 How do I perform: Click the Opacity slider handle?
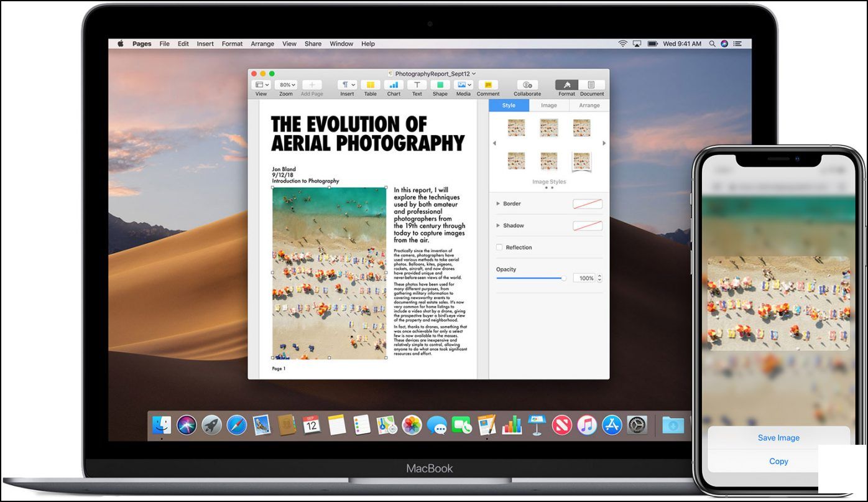(564, 278)
